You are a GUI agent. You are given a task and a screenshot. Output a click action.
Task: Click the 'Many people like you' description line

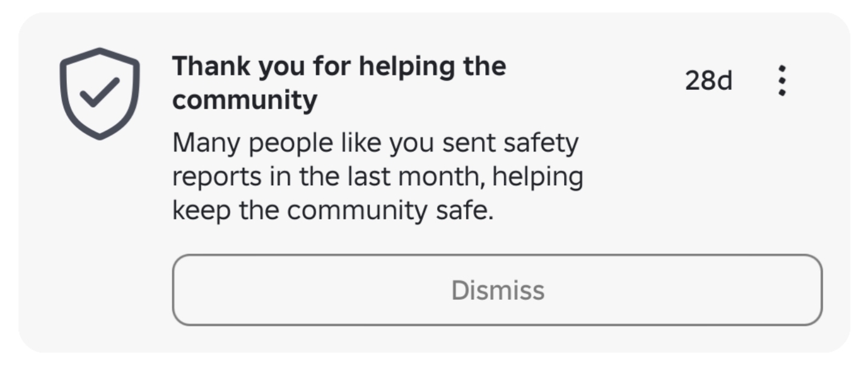[x=375, y=144]
